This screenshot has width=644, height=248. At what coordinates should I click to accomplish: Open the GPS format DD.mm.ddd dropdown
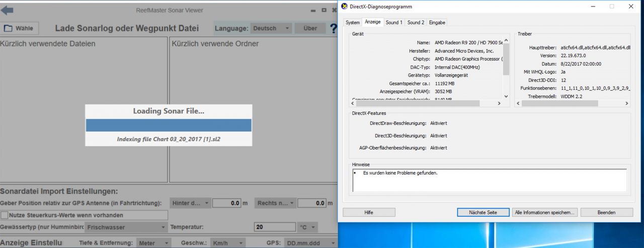coord(307,243)
